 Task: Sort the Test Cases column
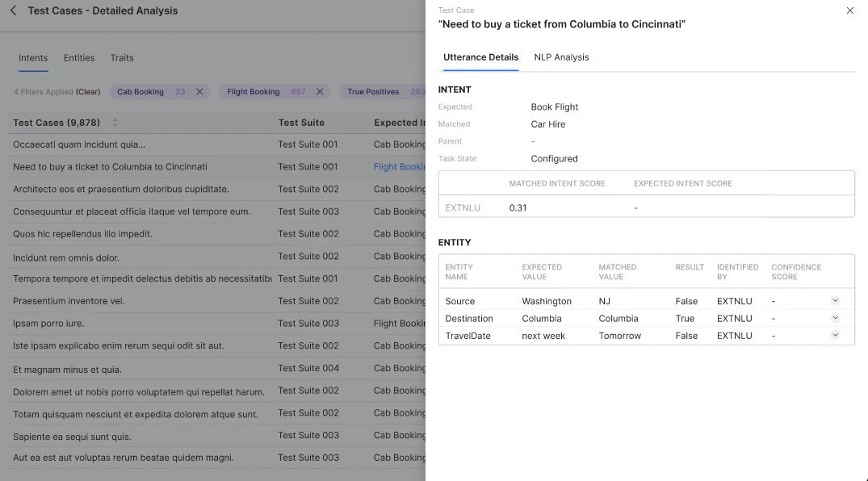tap(115, 123)
